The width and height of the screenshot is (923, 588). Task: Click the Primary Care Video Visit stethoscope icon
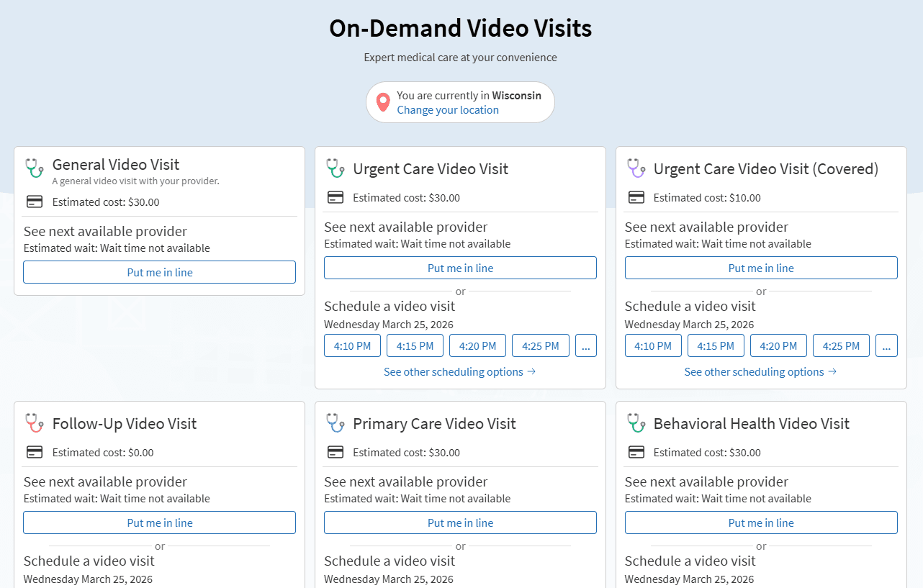coord(335,422)
